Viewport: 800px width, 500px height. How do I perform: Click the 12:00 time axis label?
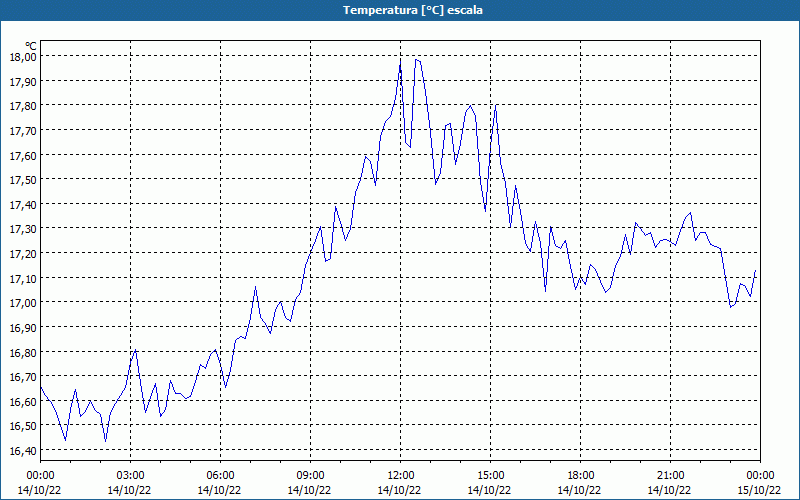click(401, 476)
